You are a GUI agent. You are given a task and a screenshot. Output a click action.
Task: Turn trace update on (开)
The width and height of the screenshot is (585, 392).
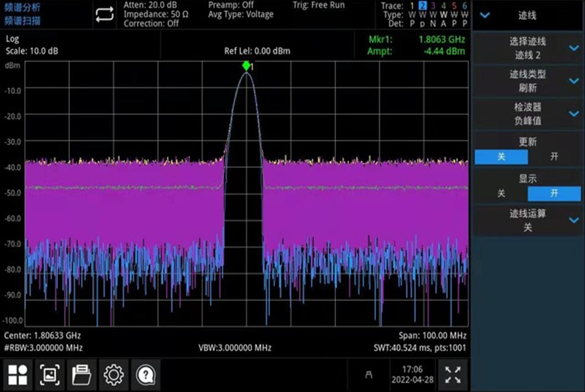[x=554, y=157]
